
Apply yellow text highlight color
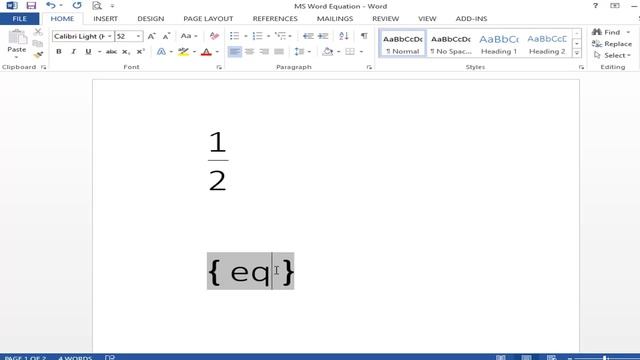(183, 52)
